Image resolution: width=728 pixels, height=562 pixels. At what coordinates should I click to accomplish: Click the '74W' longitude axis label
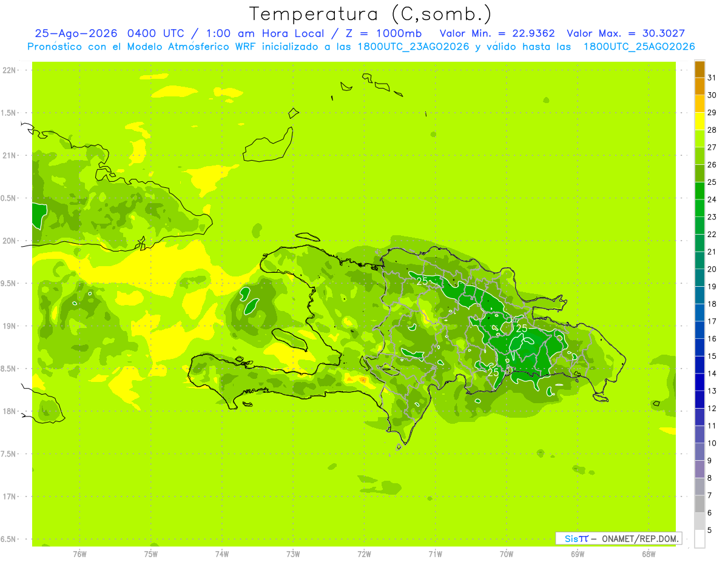222,554
